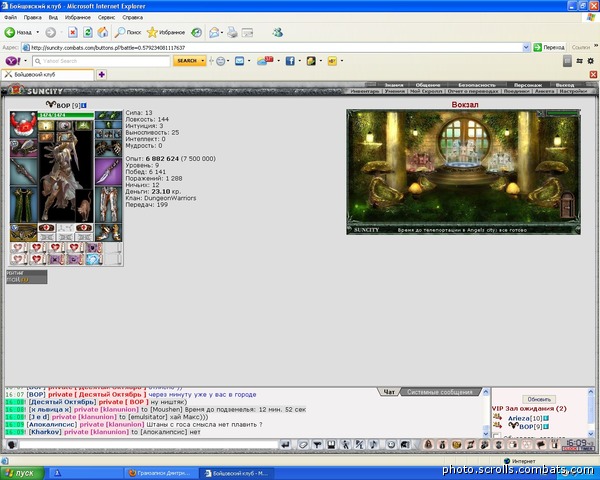This screenshot has height=480, width=600.
Task: Open the Избранное menu
Action: coord(78,17)
